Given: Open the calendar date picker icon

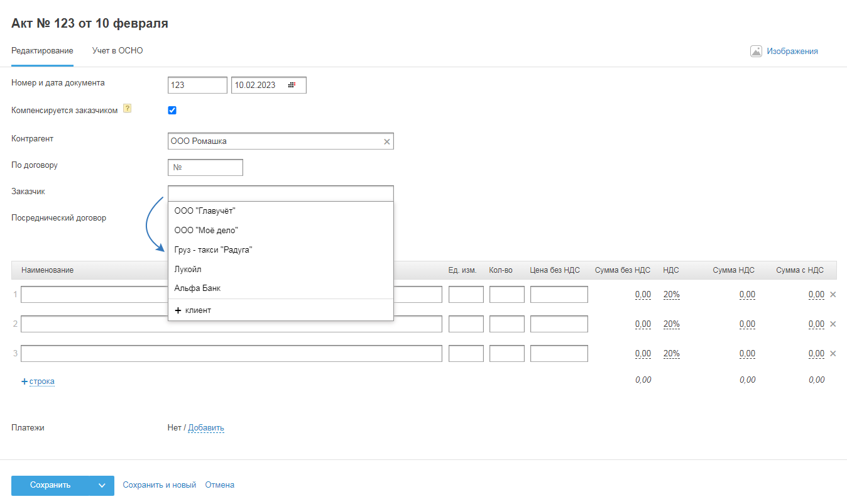Looking at the screenshot, I should (292, 85).
